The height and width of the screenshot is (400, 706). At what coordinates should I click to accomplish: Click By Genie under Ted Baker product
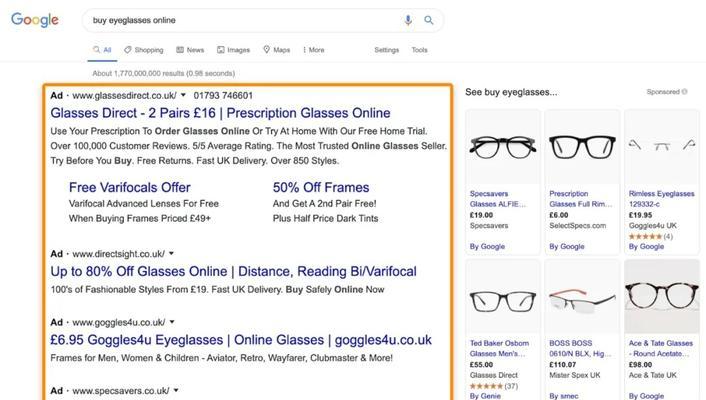coord(485,396)
